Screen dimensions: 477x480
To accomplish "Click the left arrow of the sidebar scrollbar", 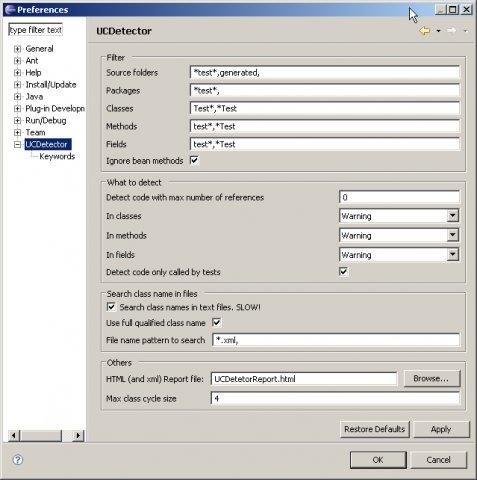I will tap(14, 435).
